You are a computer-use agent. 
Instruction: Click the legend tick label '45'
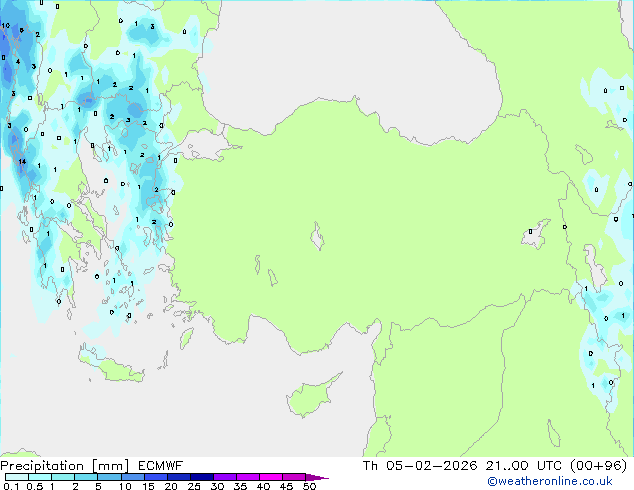click(x=286, y=486)
